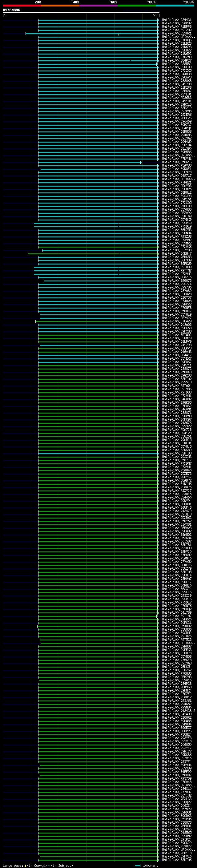Select label UniRef100_P49101
The height and width of the screenshot is (868, 197).
click(176, 101)
